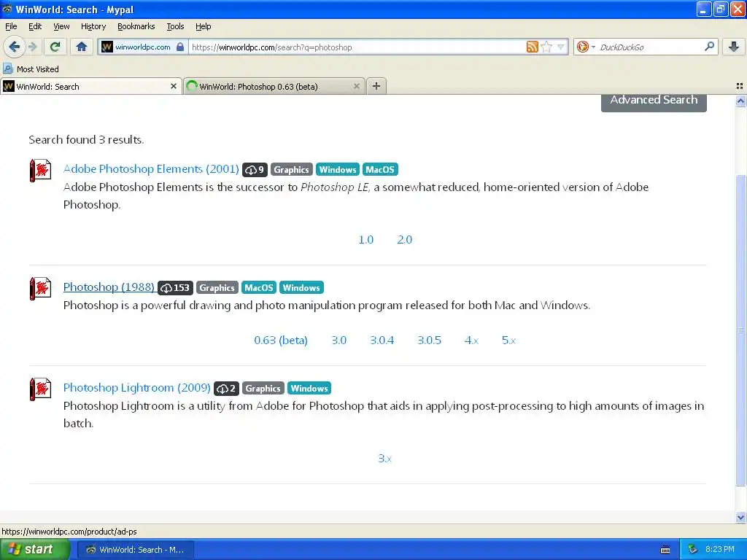Click Graphics tag on Photoshop Lightroom
The image size is (747, 560).
click(263, 389)
